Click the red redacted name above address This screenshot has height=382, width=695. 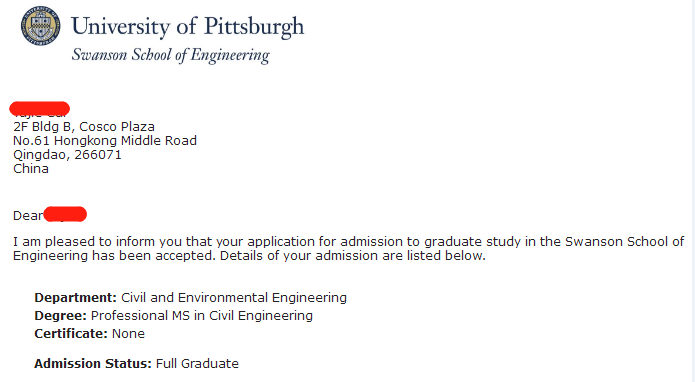tap(39, 109)
